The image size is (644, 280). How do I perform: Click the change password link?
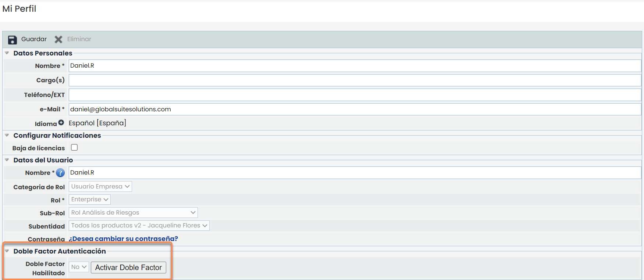pos(123,239)
